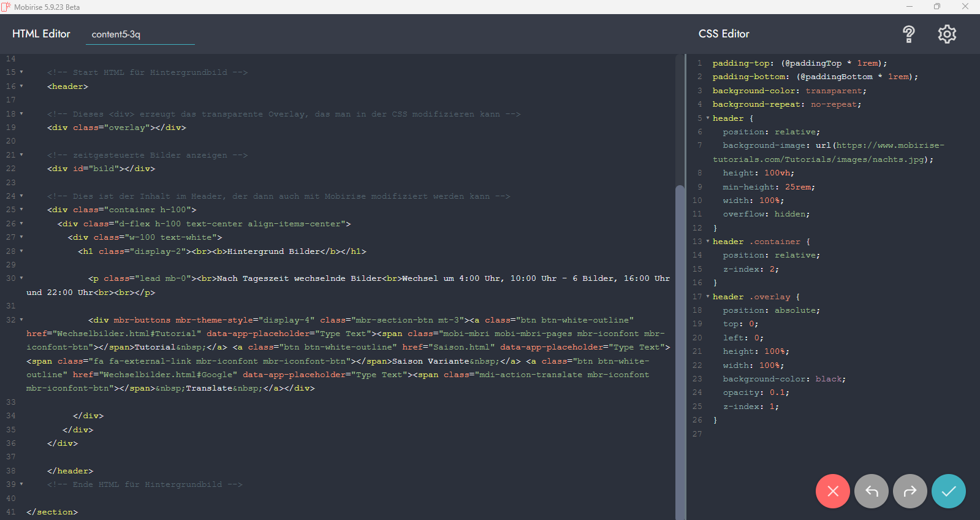The width and height of the screenshot is (980, 520).
Task: Place cursor on <header> tag line 16
Action: (x=67, y=86)
